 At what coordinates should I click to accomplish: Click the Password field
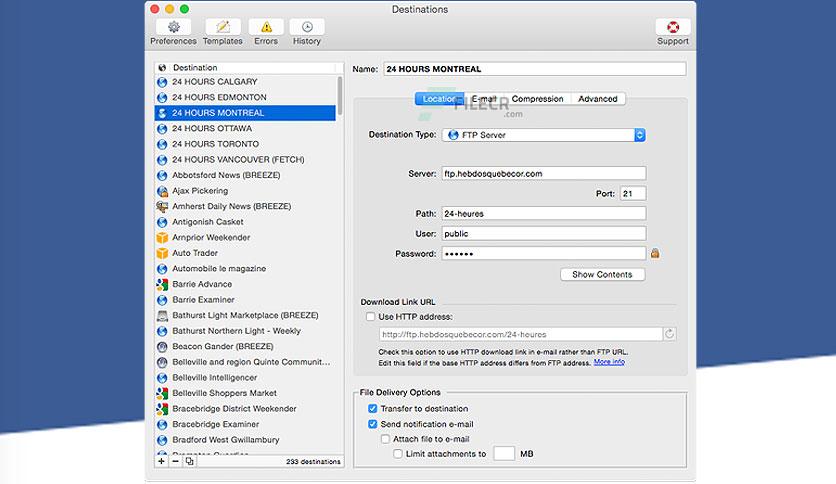(x=544, y=253)
